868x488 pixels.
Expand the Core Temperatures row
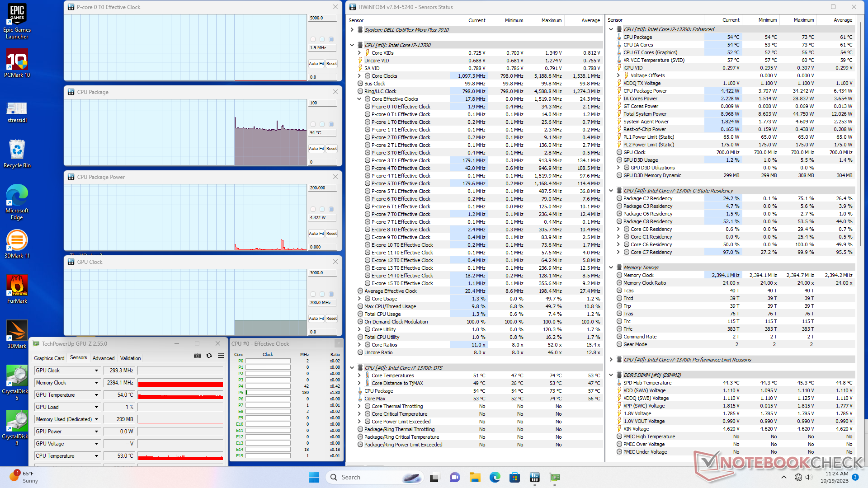(359, 375)
